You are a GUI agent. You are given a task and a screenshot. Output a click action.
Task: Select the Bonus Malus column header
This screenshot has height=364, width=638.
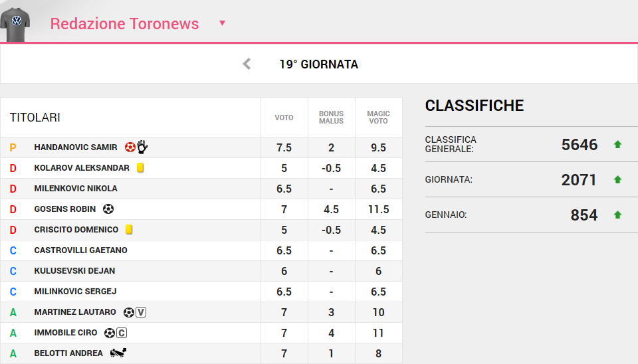pos(331,118)
